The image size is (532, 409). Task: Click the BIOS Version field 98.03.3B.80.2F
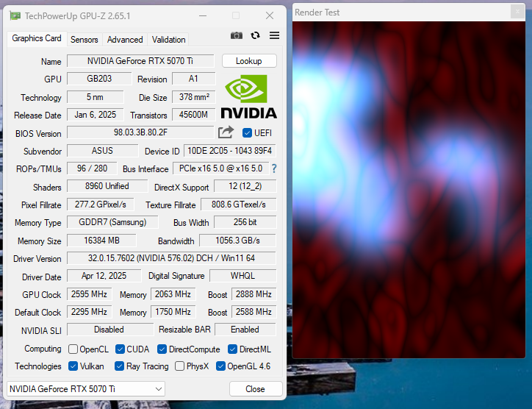click(x=140, y=132)
